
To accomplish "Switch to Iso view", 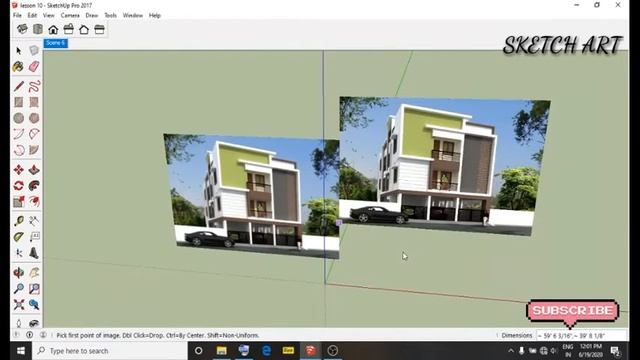I will coord(22,29).
